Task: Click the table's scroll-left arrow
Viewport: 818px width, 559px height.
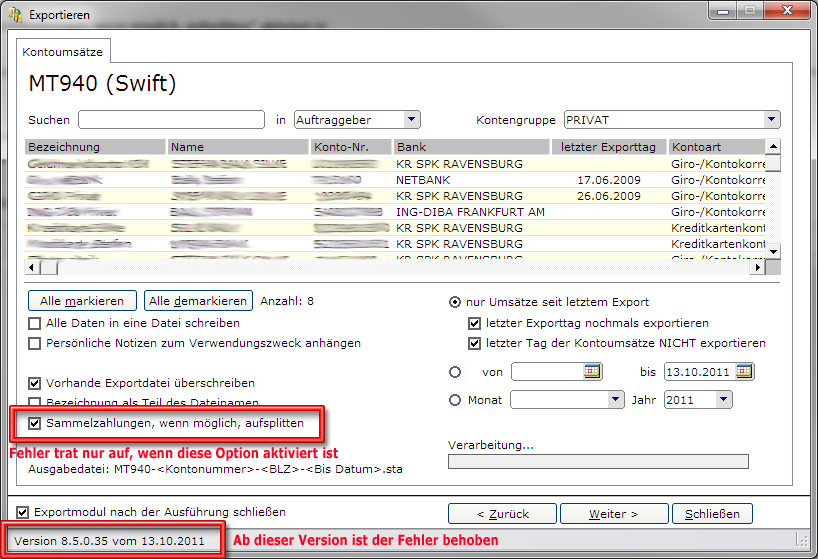Action: [x=32, y=268]
